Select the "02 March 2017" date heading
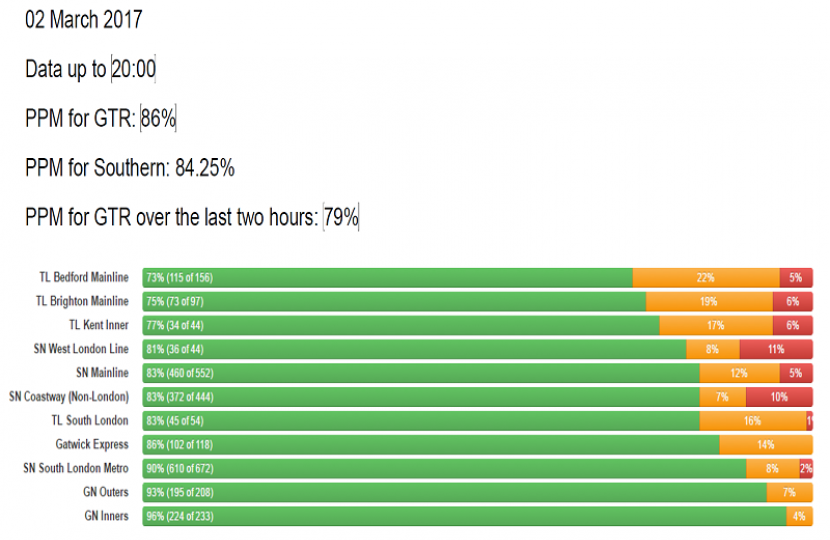Image resolution: width=830 pixels, height=540 pixels. [x=84, y=19]
